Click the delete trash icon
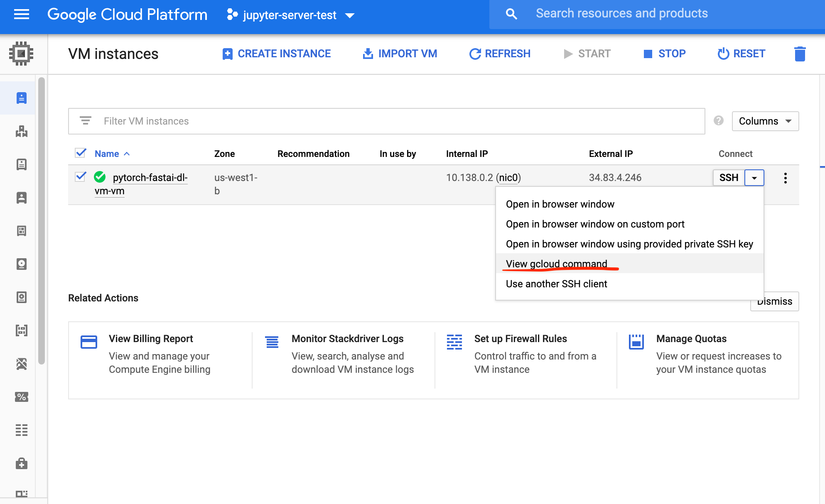The width and height of the screenshot is (825, 504). coord(800,54)
